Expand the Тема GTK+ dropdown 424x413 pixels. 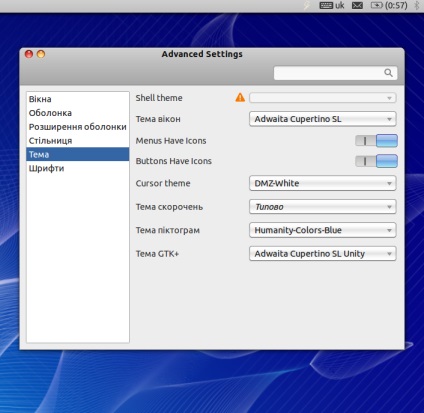(x=323, y=254)
